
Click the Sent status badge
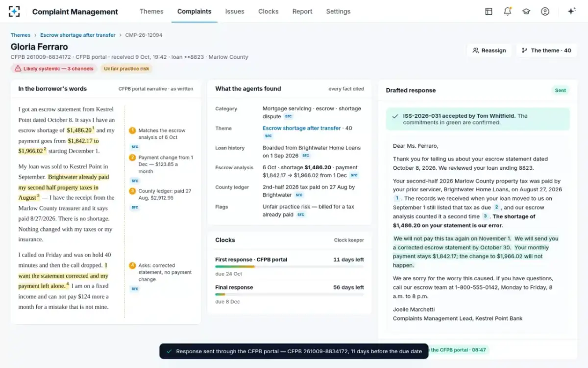point(561,90)
